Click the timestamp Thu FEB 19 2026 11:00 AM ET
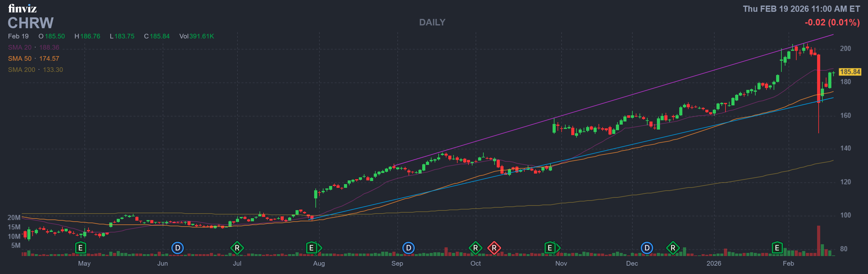868x274 pixels. tap(801, 9)
